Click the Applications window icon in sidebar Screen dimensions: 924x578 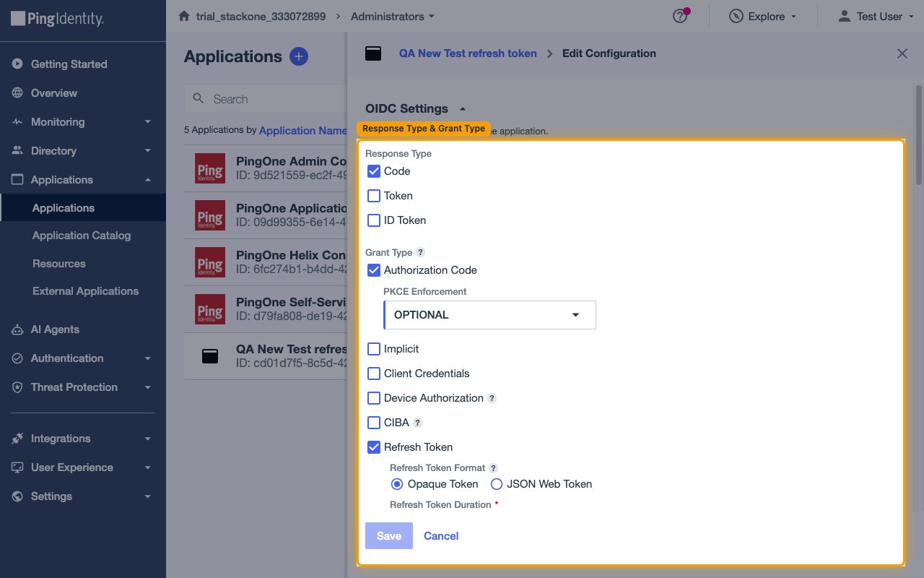[x=17, y=180]
